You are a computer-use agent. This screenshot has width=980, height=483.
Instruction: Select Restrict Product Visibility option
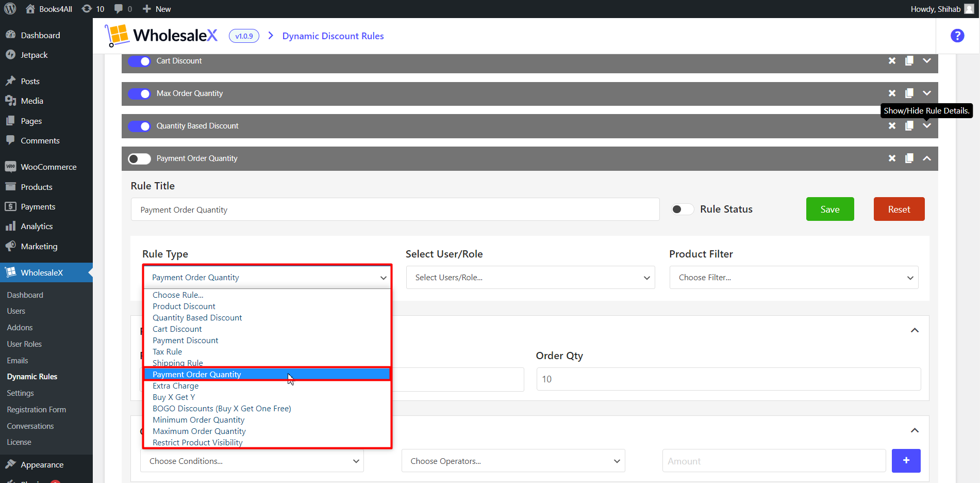click(x=267, y=443)
